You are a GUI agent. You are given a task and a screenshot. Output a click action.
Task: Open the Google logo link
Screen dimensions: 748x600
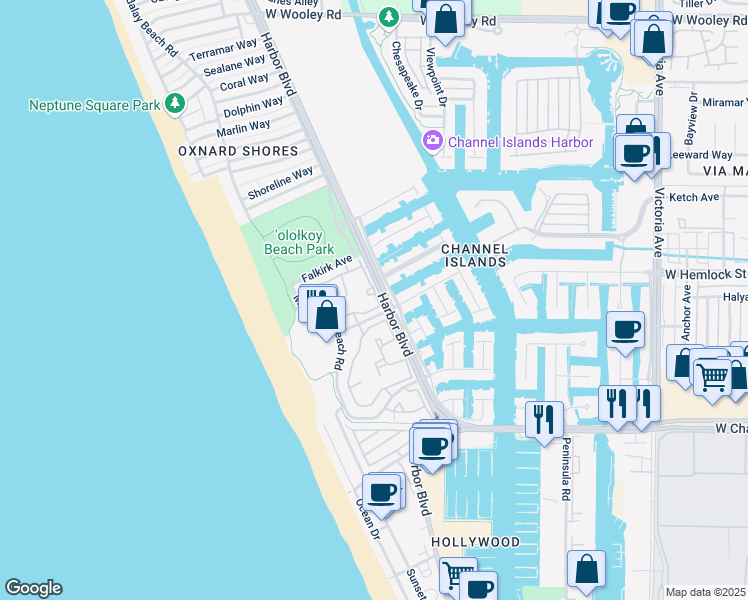pos(33,588)
